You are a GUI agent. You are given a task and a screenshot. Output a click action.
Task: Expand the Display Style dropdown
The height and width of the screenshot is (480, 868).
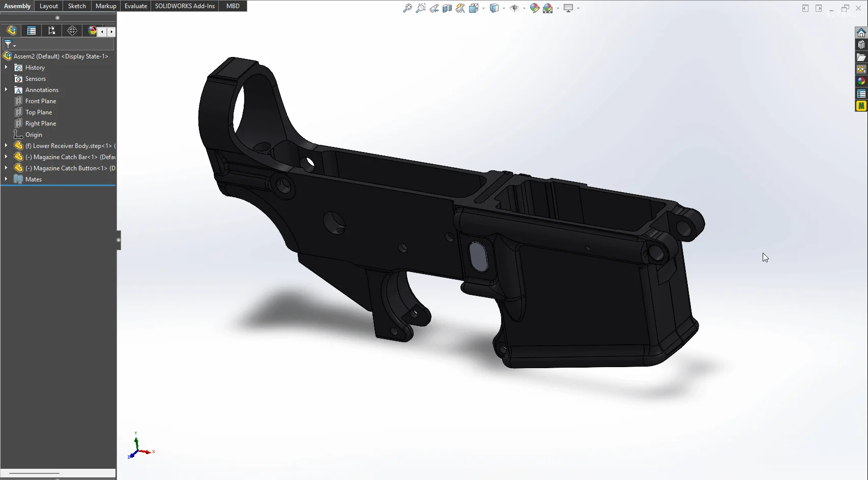coord(503,8)
